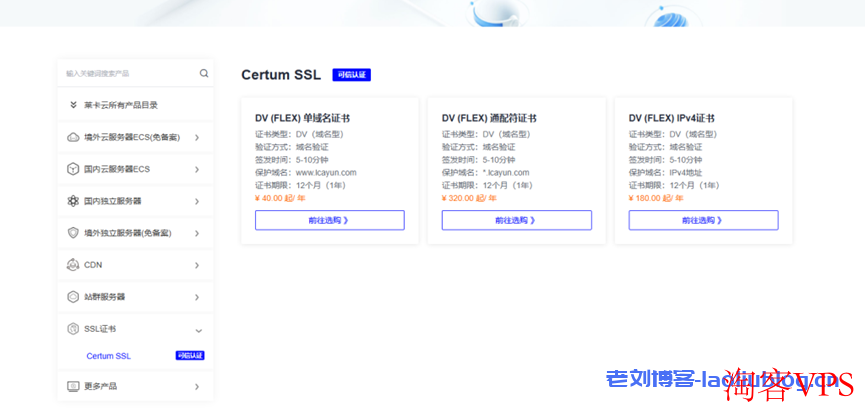Click the DV (FLEX) 通配符证书 title
The height and width of the screenshot is (417, 865).
tap(489, 119)
